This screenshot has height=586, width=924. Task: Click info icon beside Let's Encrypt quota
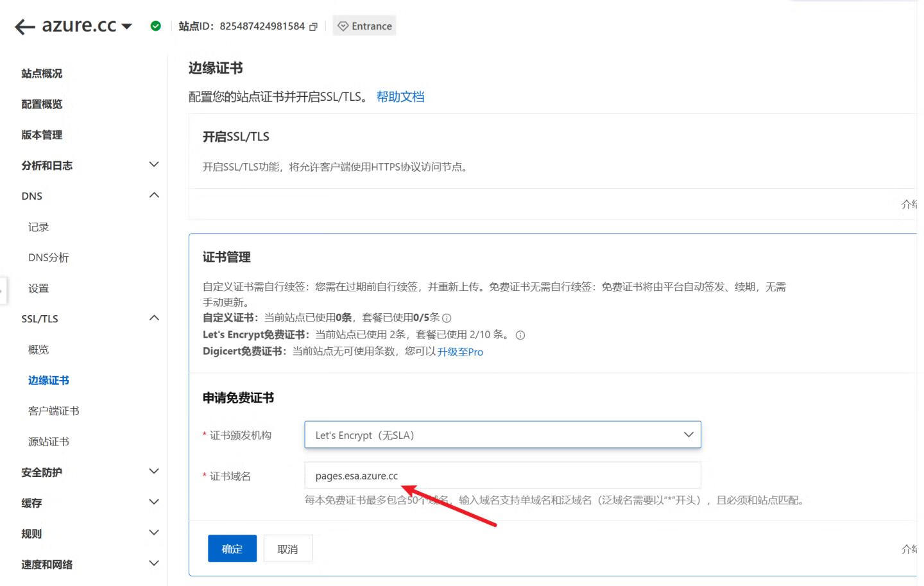click(520, 335)
